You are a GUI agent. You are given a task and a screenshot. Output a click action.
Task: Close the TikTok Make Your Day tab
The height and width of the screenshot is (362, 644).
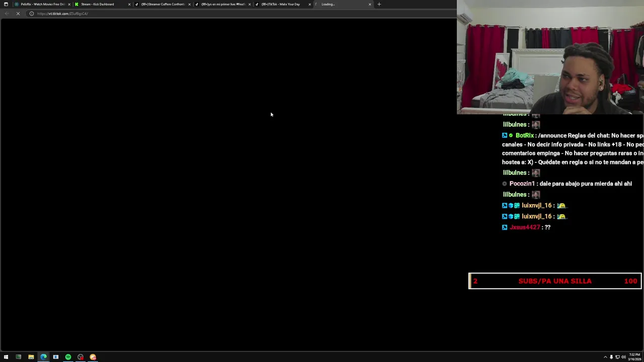309,4
